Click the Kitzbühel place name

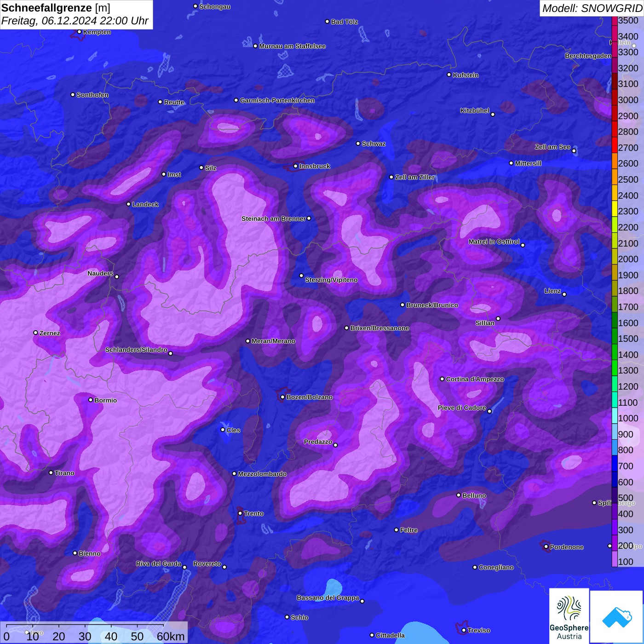point(475,110)
